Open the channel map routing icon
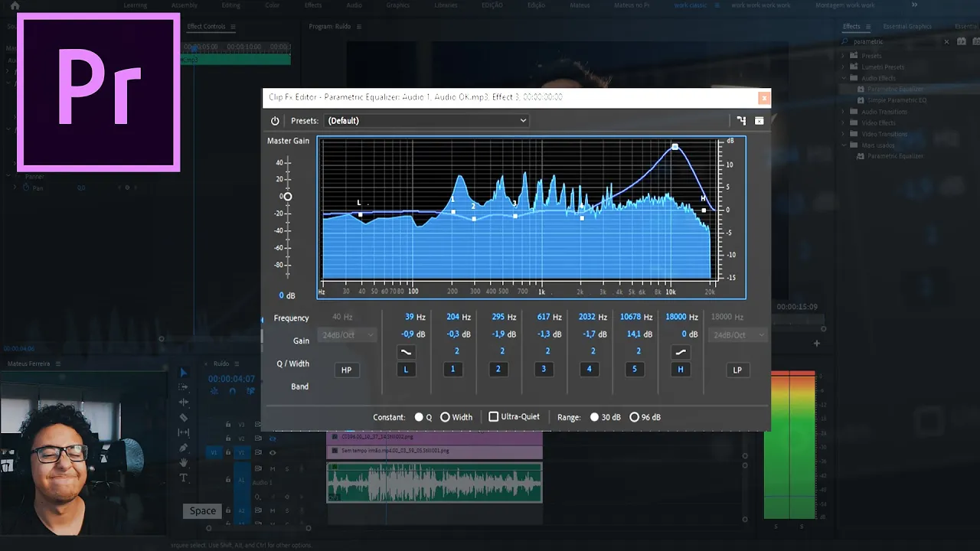 (x=741, y=121)
